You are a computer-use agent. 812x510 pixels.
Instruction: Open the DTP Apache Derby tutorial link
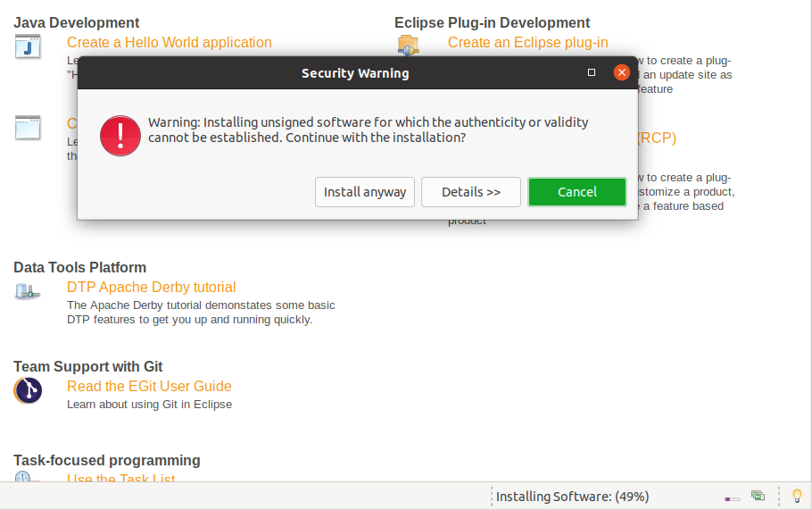(151, 288)
